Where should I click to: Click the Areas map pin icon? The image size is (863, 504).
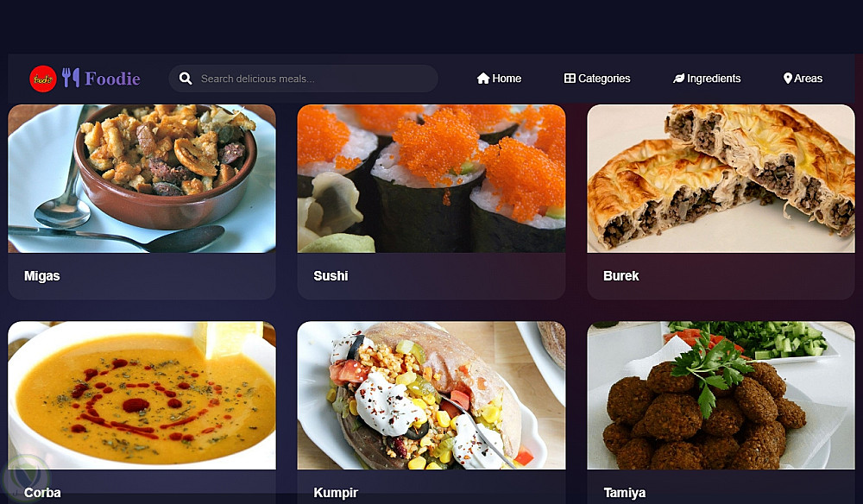coord(788,79)
